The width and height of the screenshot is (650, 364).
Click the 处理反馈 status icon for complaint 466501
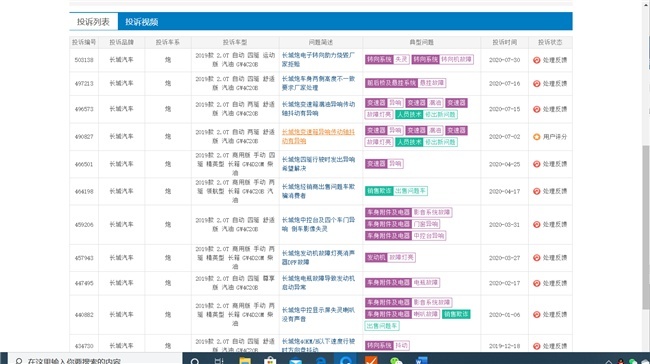pyautogui.click(x=536, y=164)
